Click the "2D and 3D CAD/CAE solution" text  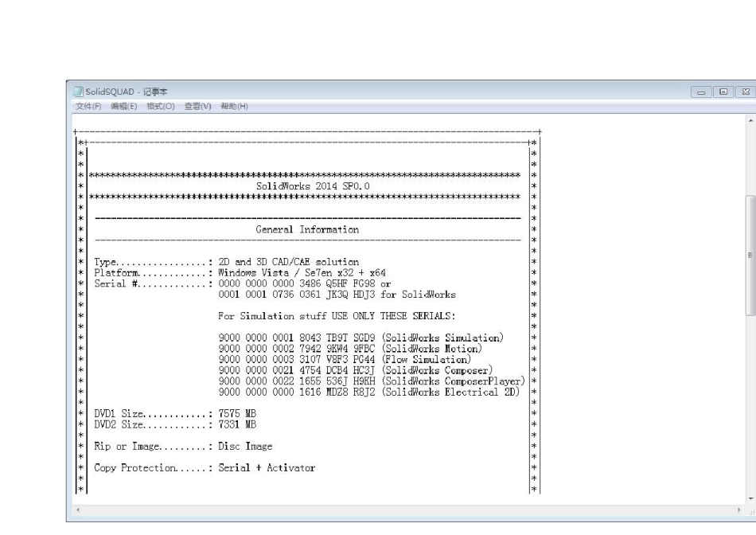[x=289, y=262]
